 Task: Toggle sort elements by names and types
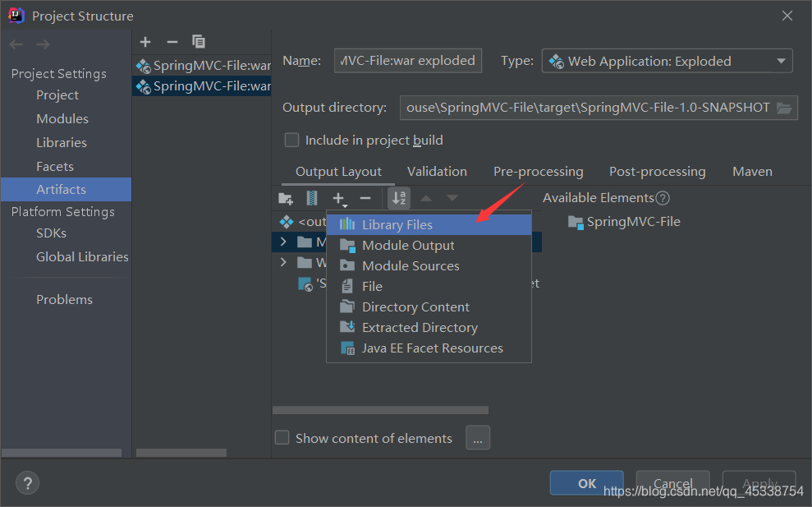point(399,198)
